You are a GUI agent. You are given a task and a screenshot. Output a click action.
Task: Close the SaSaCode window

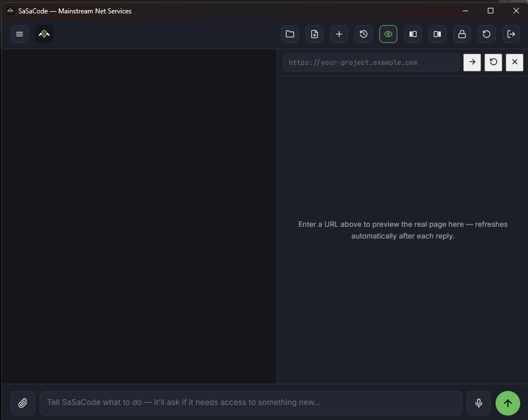(516, 11)
